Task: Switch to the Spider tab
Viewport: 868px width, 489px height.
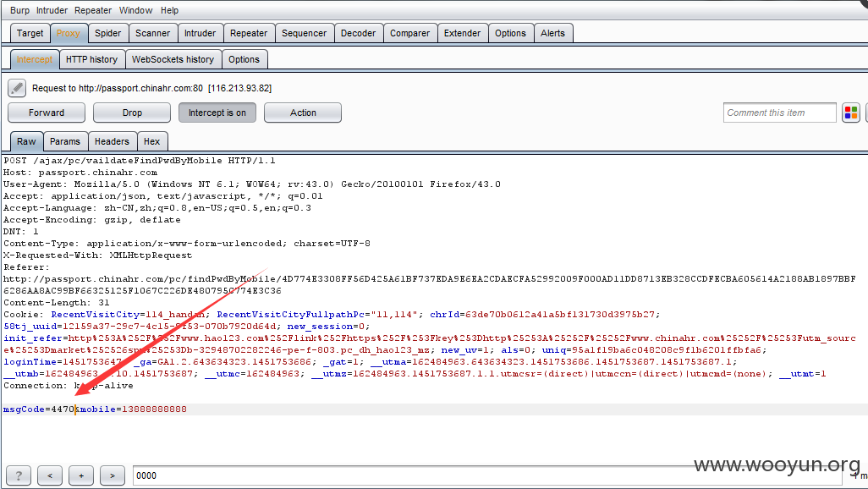Action: click(108, 33)
